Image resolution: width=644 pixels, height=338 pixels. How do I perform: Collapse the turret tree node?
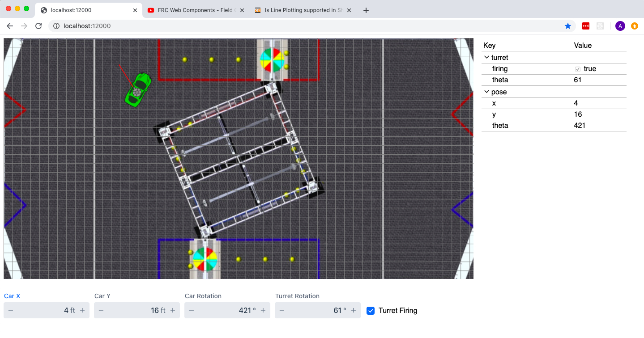pyautogui.click(x=486, y=58)
